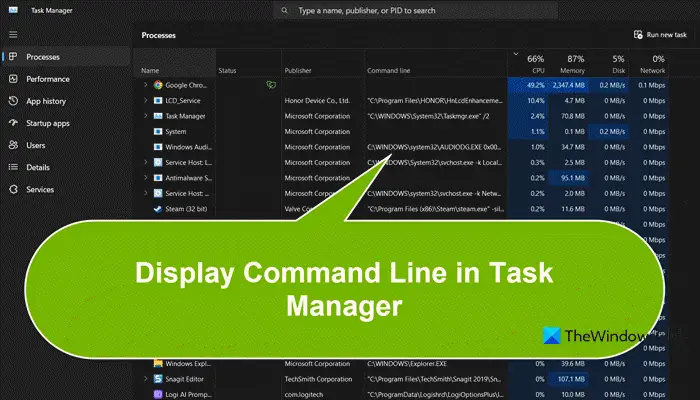Click the Performance sidebar icon
This screenshot has width=700, height=400.
13,79
